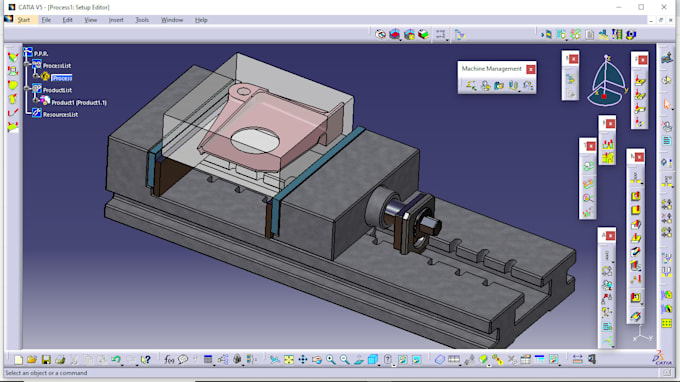The image size is (680, 382).
Task: Click green-faced cube icon in top toolbar
Action: tap(423, 34)
